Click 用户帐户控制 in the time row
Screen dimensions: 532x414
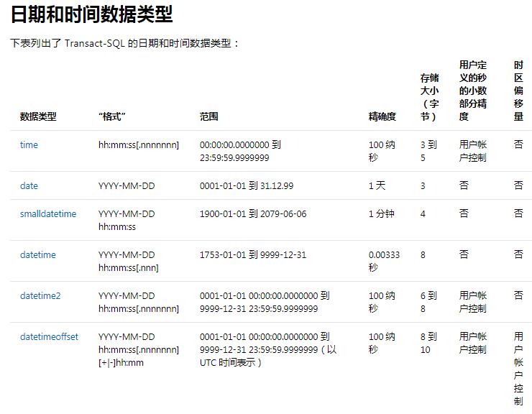473,152
